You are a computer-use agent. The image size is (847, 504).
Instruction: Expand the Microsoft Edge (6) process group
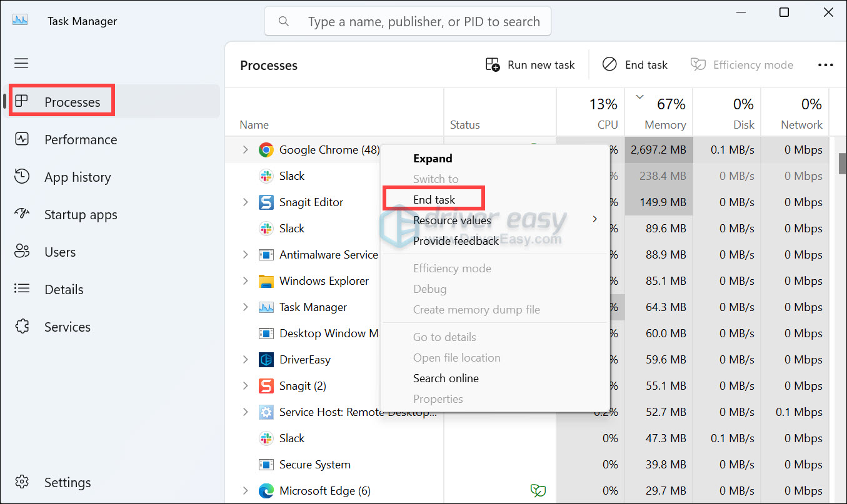(x=245, y=491)
